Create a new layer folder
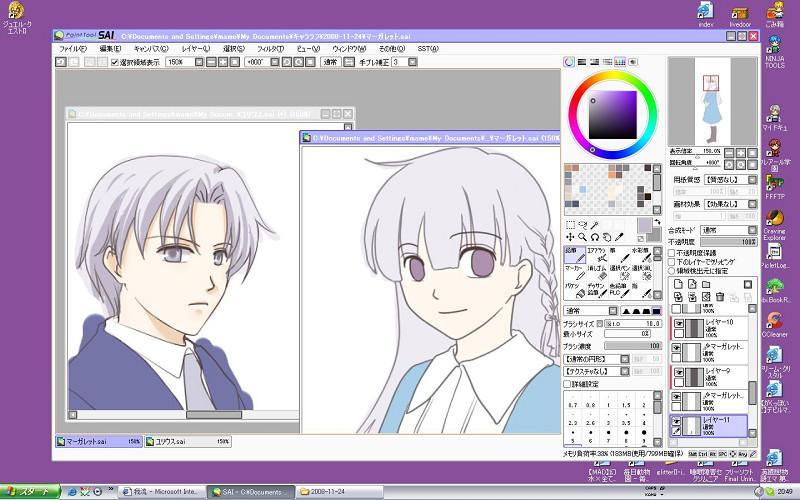This screenshot has width=800, height=500. (x=706, y=284)
